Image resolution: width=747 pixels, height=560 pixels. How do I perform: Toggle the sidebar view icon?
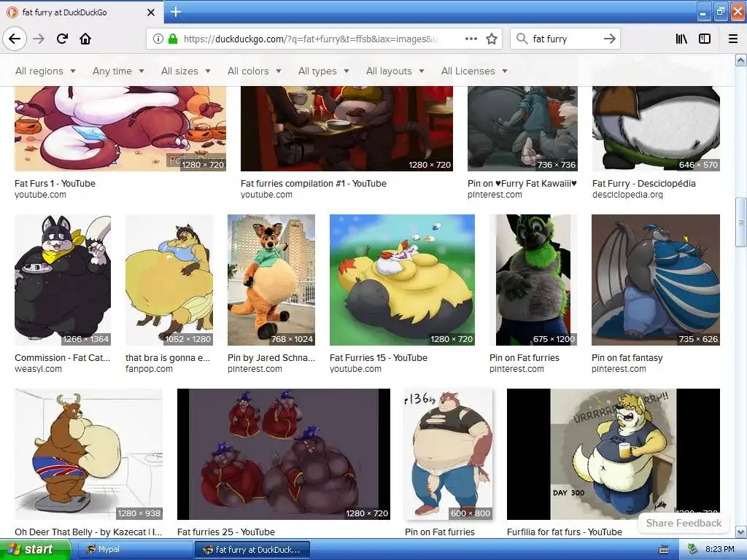(705, 39)
